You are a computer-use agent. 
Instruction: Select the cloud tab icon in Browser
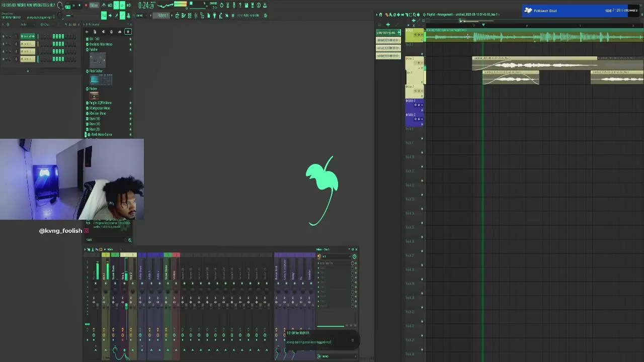pos(120,32)
